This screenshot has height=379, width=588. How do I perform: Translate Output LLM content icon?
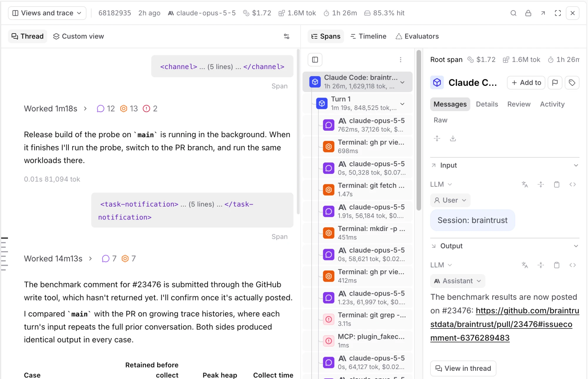(x=525, y=265)
